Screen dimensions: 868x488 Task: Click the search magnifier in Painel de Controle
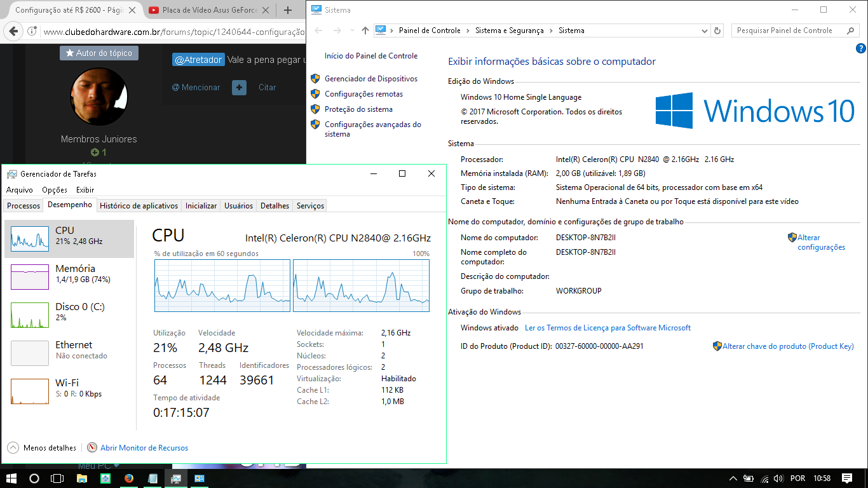pos(851,30)
